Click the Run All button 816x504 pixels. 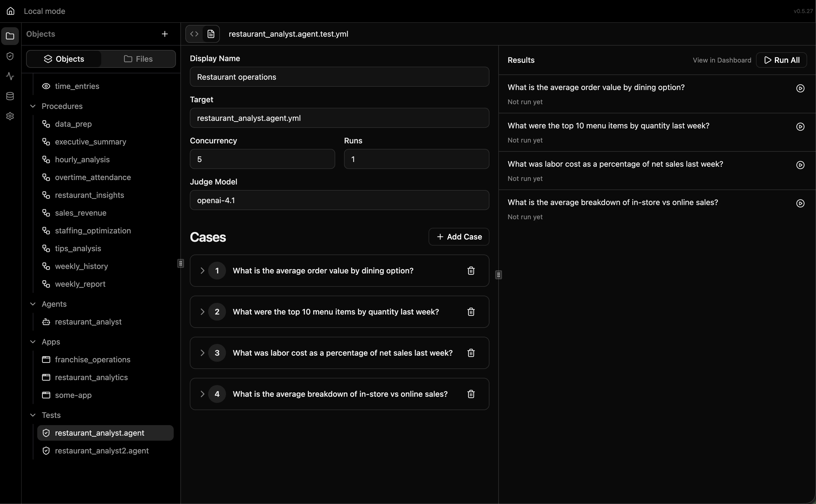(x=781, y=60)
